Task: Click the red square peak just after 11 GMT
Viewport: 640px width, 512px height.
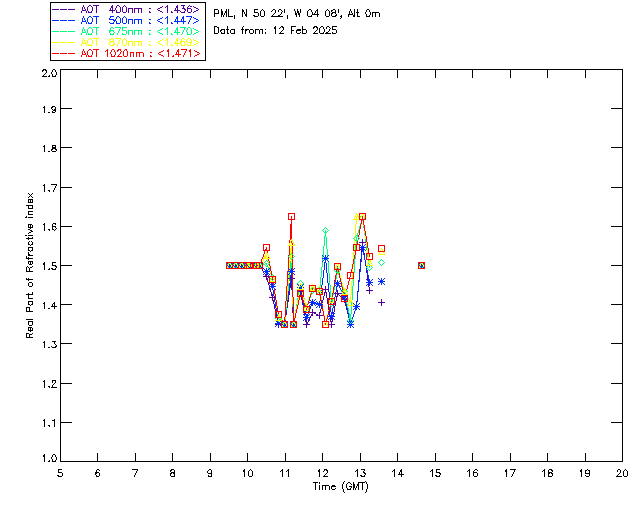Action: pos(291,216)
